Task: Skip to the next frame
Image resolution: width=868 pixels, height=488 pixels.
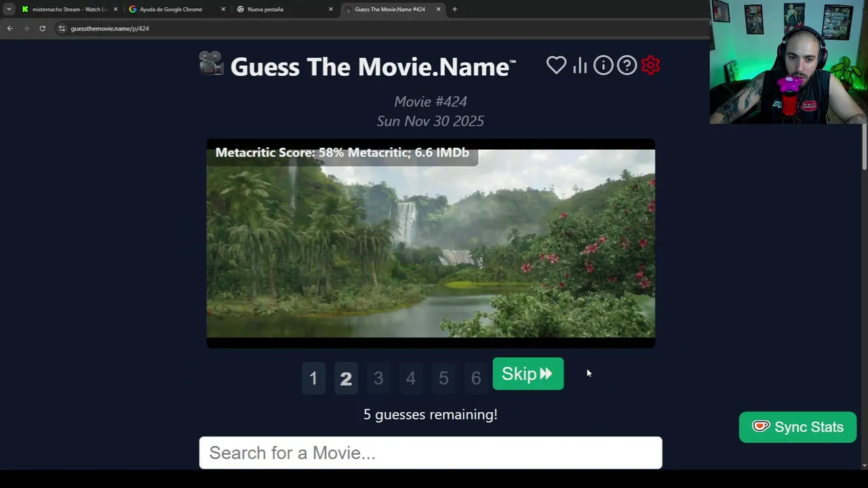Action: [x=528, y=374]
